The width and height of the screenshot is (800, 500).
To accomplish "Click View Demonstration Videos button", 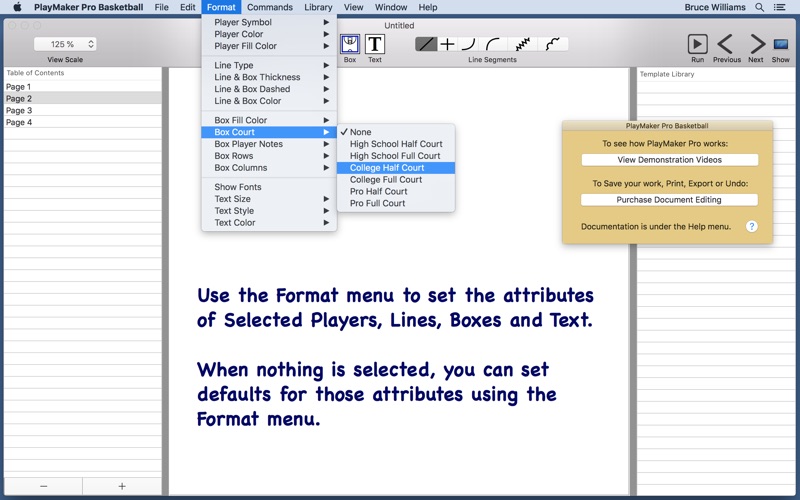I will [669, 160].
